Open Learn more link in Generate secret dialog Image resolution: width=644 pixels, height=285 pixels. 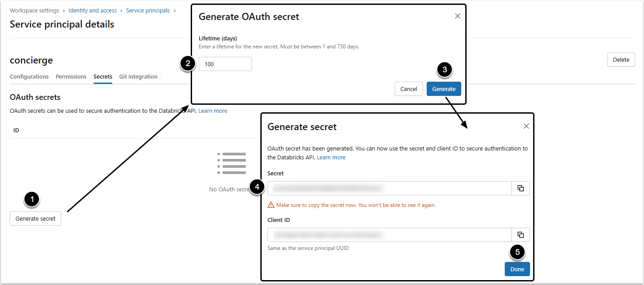[331, 157]
